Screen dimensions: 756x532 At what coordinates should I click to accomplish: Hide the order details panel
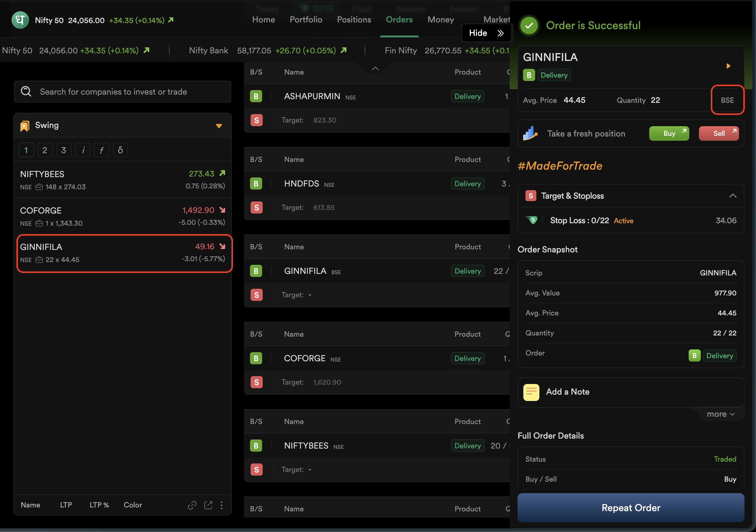click(x=486, y=33)
